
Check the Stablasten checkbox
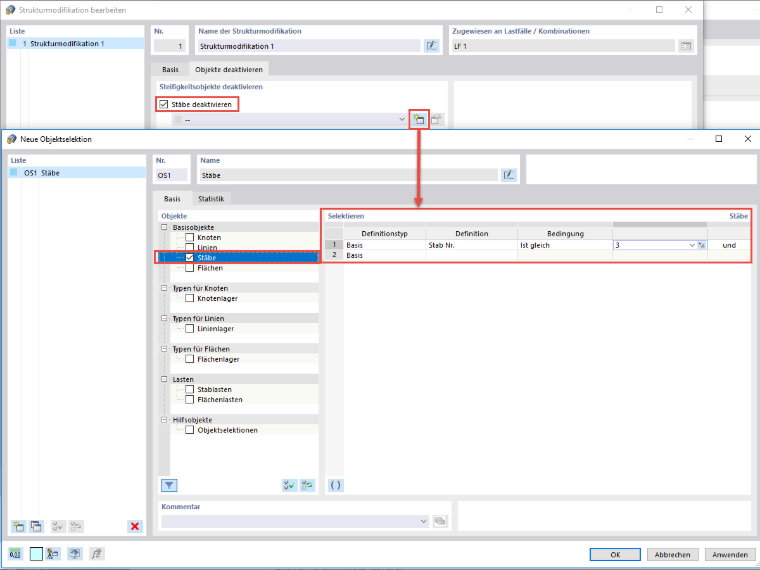190,389
